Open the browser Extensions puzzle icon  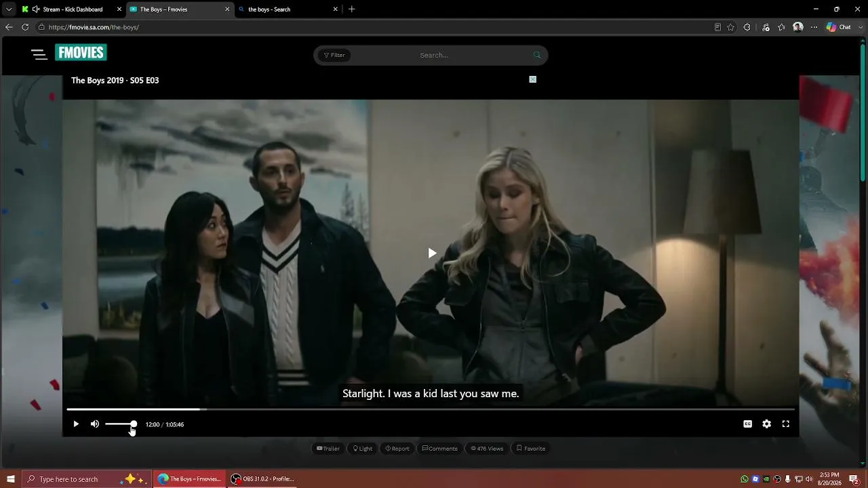747,27
